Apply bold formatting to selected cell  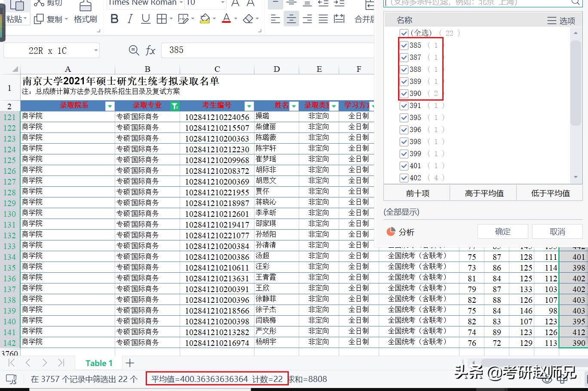pos(114,19)
